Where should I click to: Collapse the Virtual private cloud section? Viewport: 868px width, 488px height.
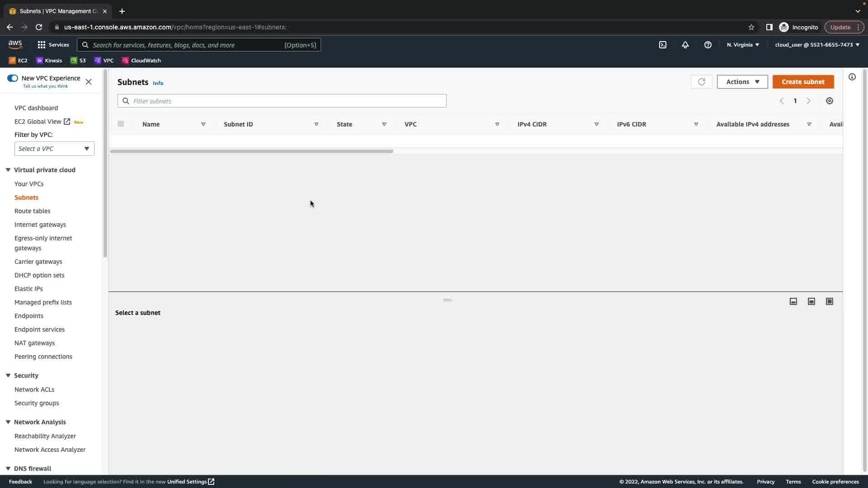coord(8,170)
